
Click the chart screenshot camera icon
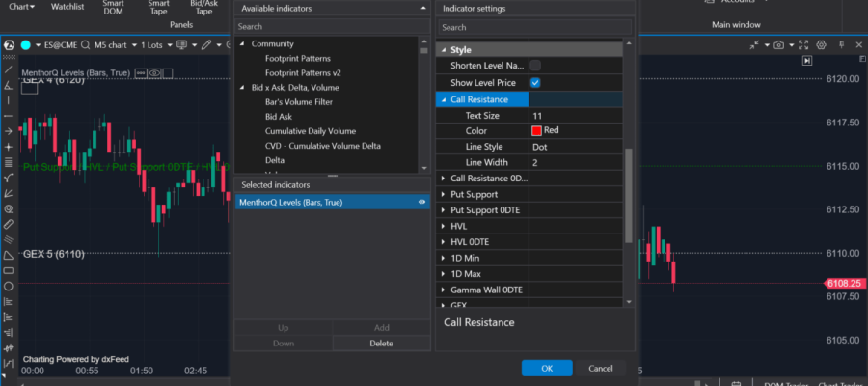pyautogui.click(x=778, y=45)
